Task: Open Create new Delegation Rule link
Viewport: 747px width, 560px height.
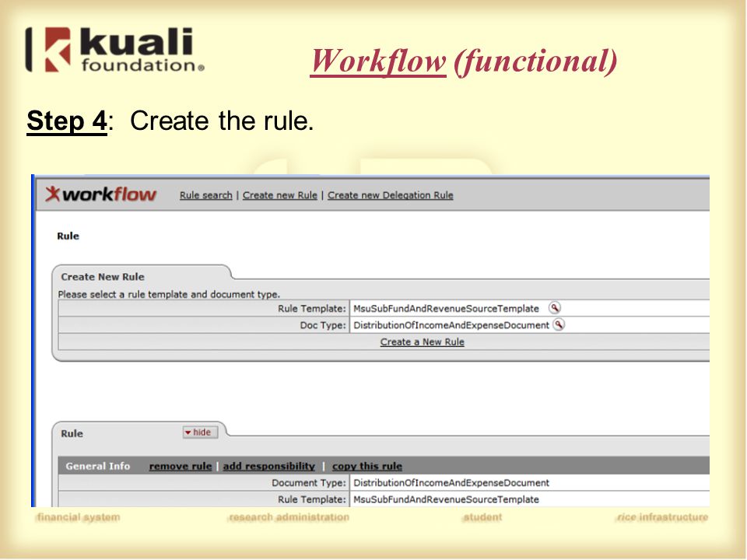Action: tap(390, 195)
